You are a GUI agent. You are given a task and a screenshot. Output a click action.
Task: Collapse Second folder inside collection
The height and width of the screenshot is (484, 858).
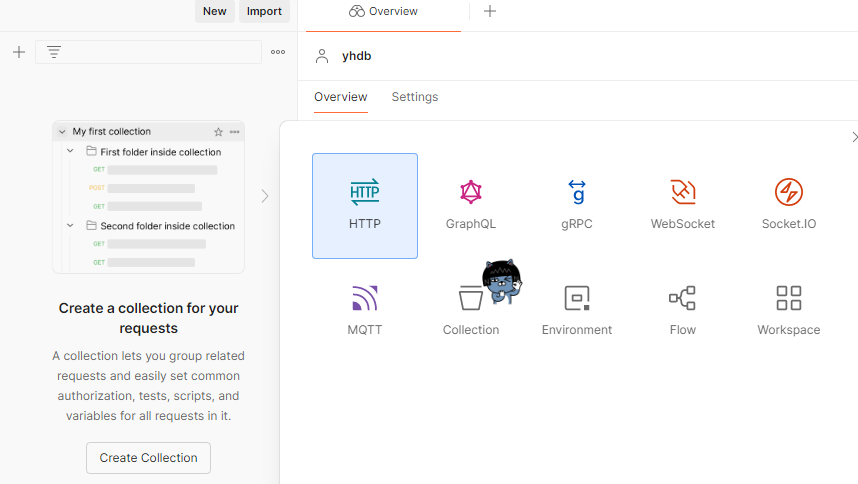[x=70, y=225]
